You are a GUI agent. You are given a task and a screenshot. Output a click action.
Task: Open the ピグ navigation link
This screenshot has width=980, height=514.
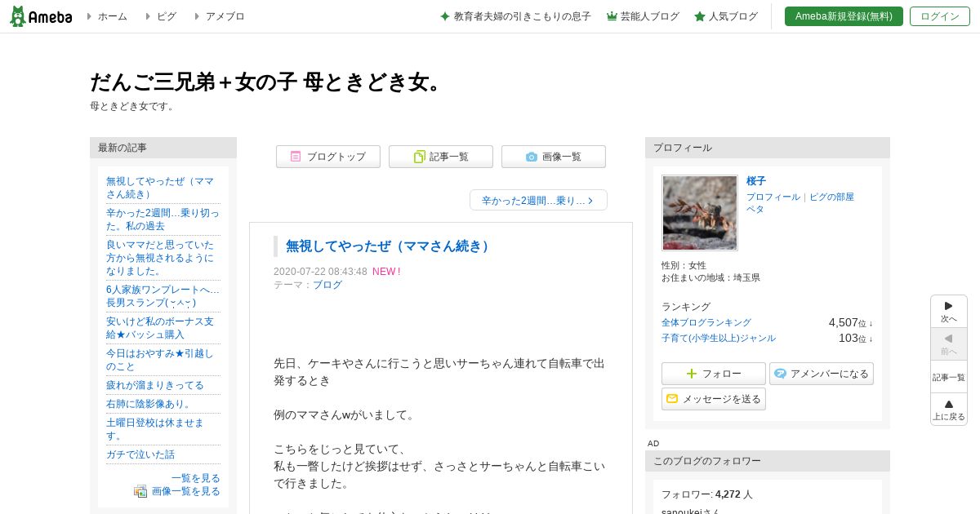coord(167,16)
